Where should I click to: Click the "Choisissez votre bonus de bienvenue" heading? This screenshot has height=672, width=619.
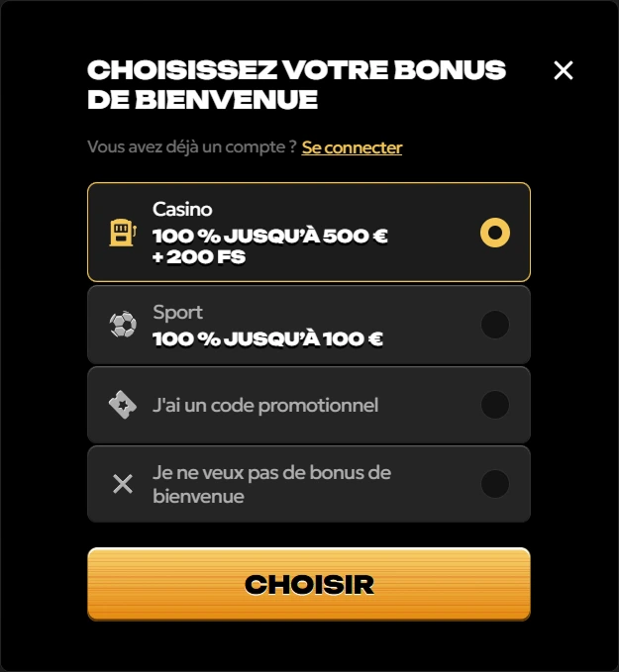(296, 84)
